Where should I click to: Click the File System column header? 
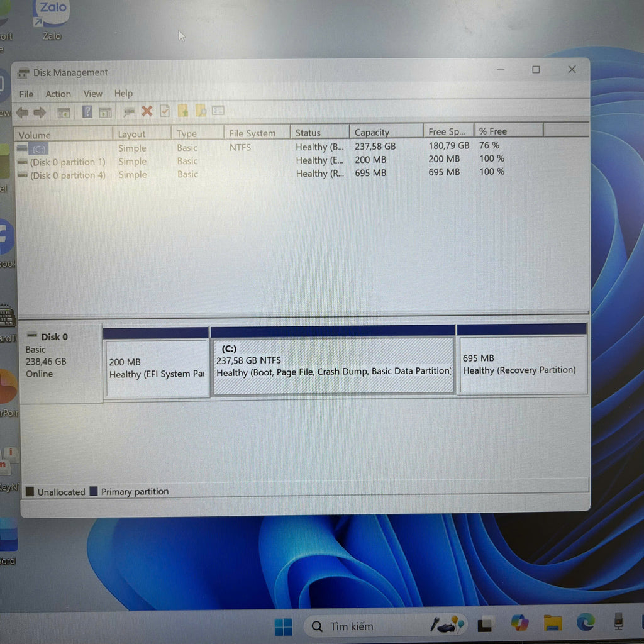252,133
